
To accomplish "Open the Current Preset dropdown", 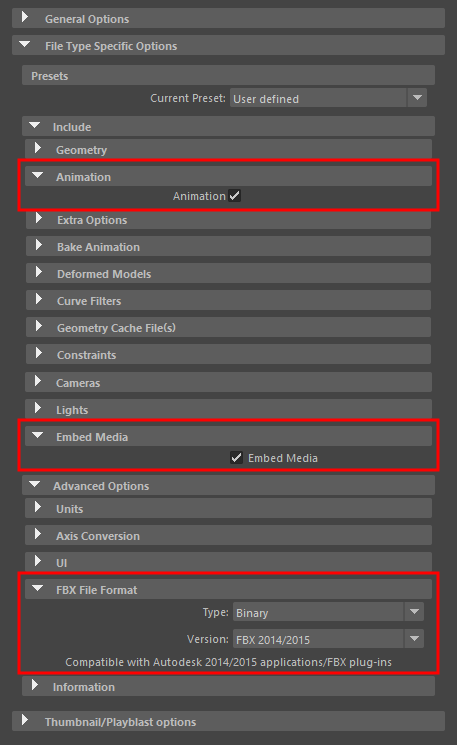I will pyautogui.click(x=328, y=98).
